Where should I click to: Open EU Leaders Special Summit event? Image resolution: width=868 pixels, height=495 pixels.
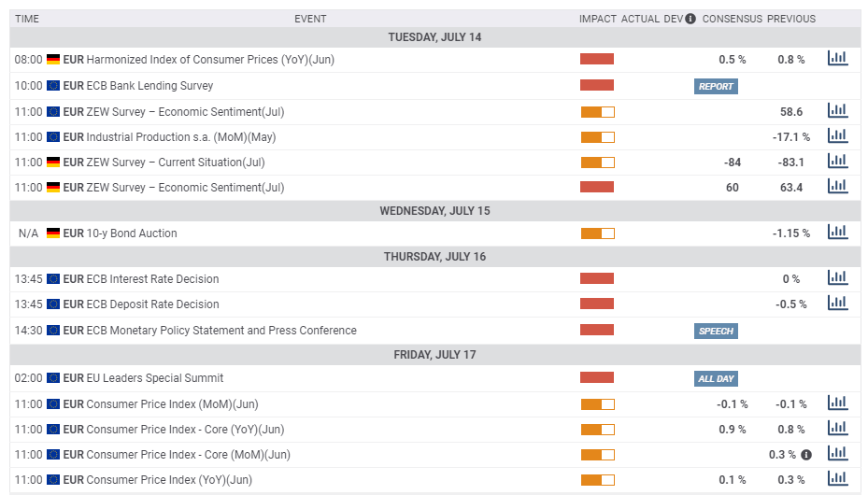[x=154, y=378]
